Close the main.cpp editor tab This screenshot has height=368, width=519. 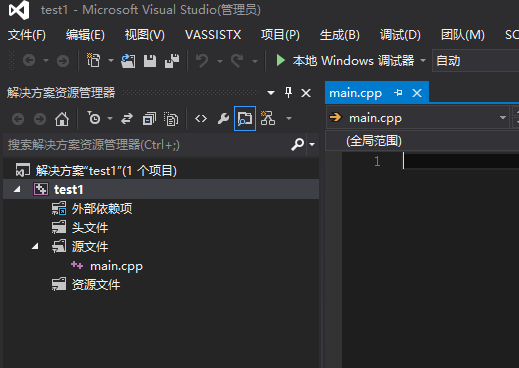[x=417, y=93]
